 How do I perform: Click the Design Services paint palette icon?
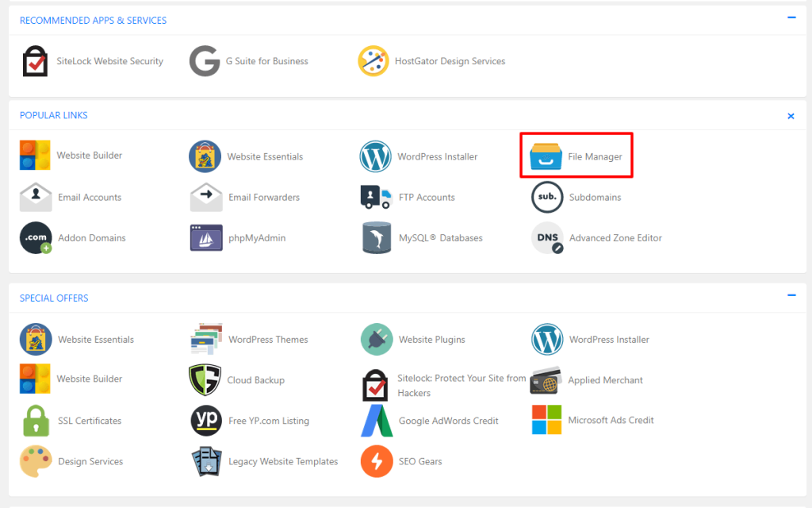pyautogui.click(x=36, y=461)
